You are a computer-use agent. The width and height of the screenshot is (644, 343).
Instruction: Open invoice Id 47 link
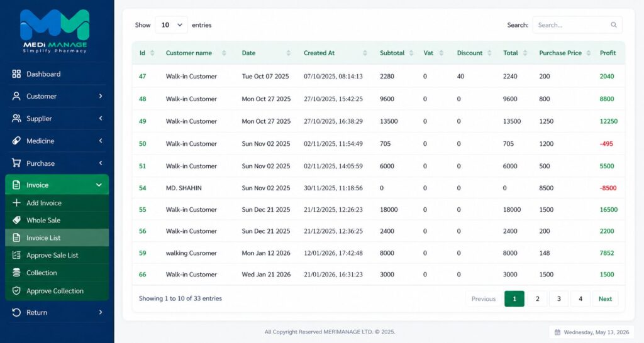(143, 76)
